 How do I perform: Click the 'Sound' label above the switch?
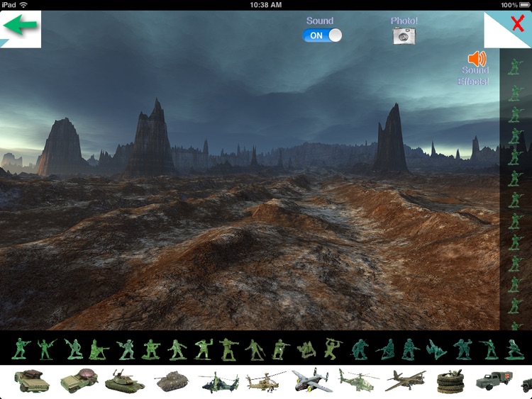(x=320, y=21)
